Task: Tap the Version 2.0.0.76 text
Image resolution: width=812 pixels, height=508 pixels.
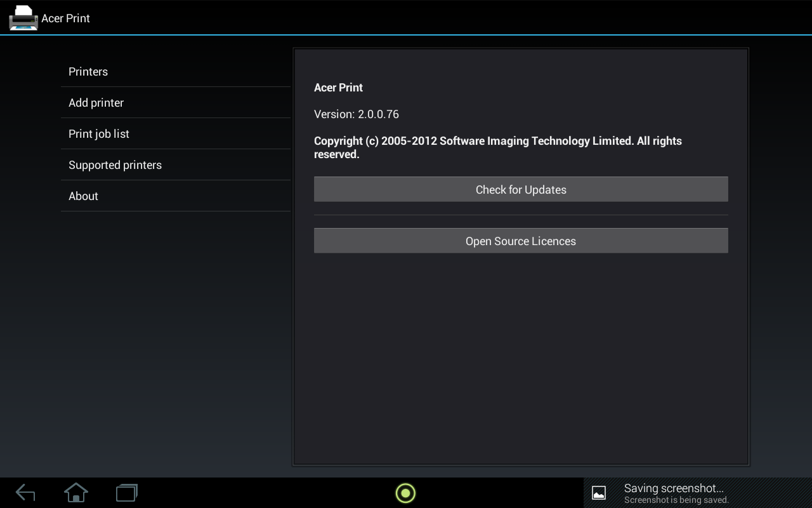Action: pyautogui.click(x=356, y=114)
